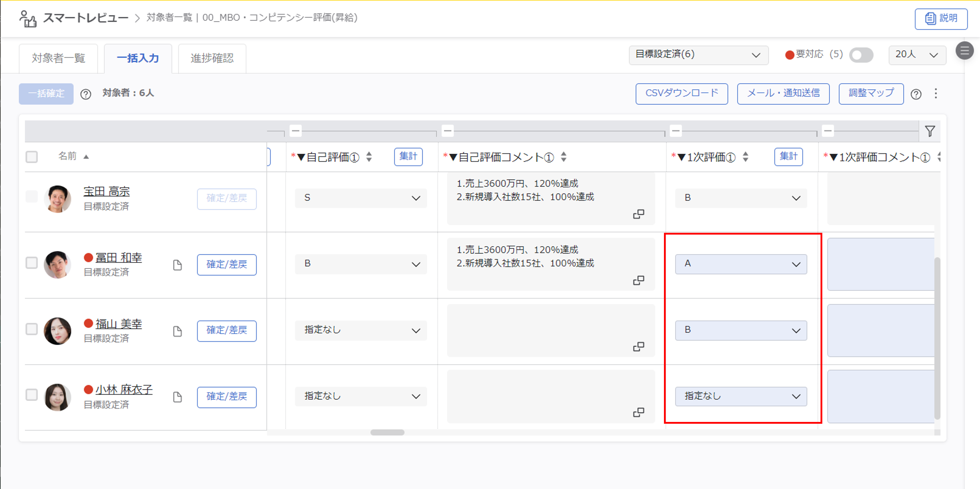Screen dimensions: 980x489
Task: Check the select-all checkbox in header
Action: [x=32, y=157]
